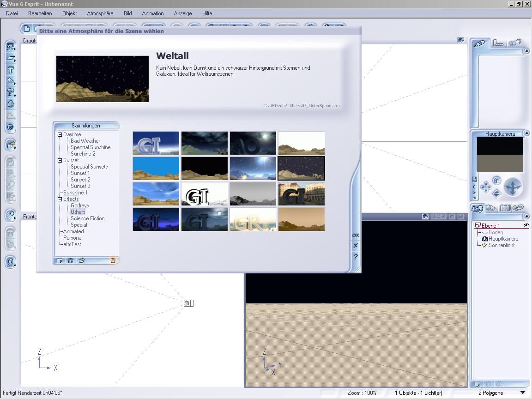Toggle visibility eye of Ebene 1 layer
532x399 pixels.
tap(526, 225)
